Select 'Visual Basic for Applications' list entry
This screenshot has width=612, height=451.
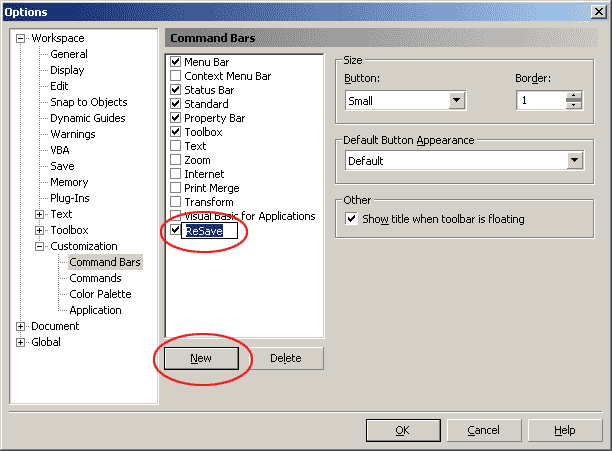[250, 216]
